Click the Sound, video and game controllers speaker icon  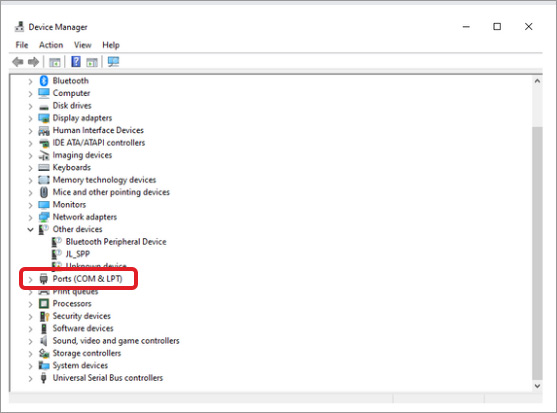coord(44,341)
